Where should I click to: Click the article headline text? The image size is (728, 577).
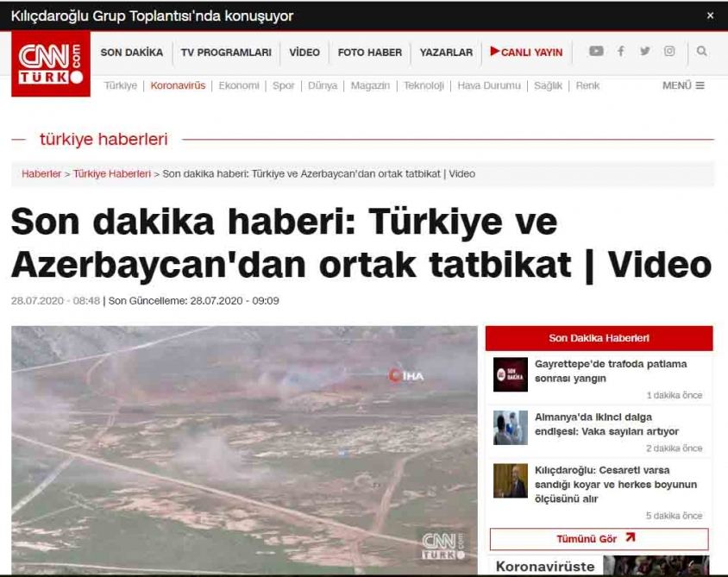click(x=361, y=243)
